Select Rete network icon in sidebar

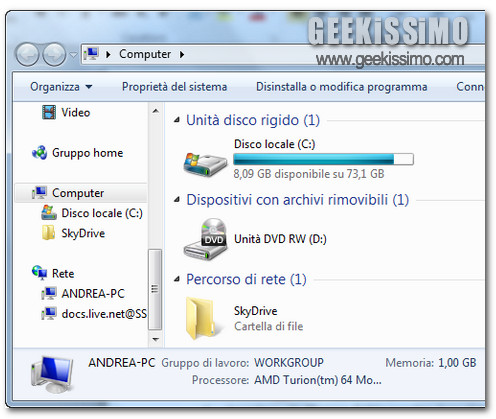(x=40, y=273)
